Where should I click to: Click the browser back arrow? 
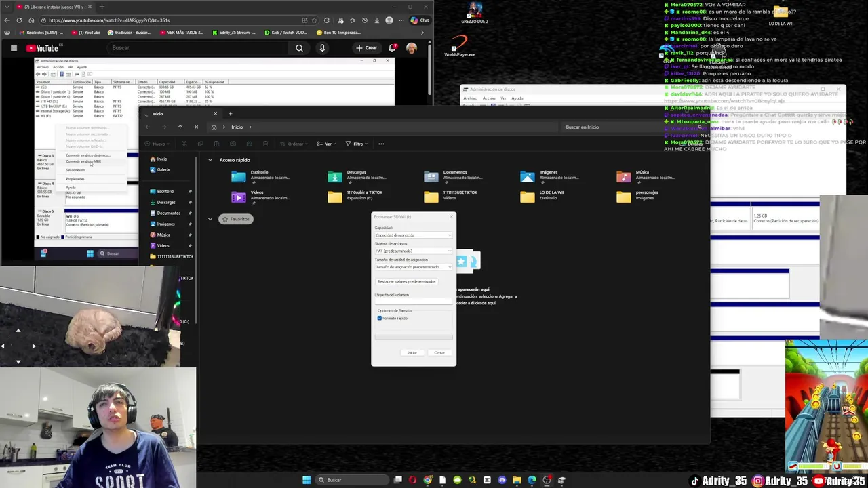coord(7,20)
